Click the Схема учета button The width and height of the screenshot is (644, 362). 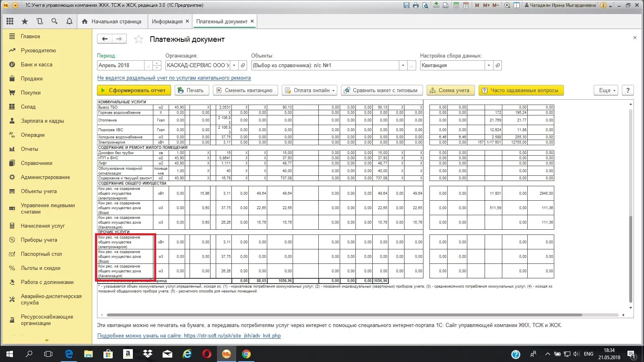450,90
